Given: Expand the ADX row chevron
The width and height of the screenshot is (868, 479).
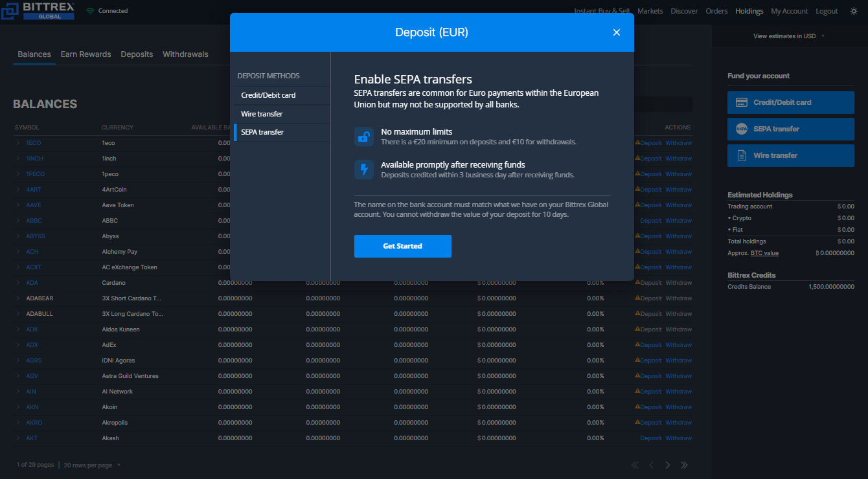Looking at the screenshot, I should 18,345.
